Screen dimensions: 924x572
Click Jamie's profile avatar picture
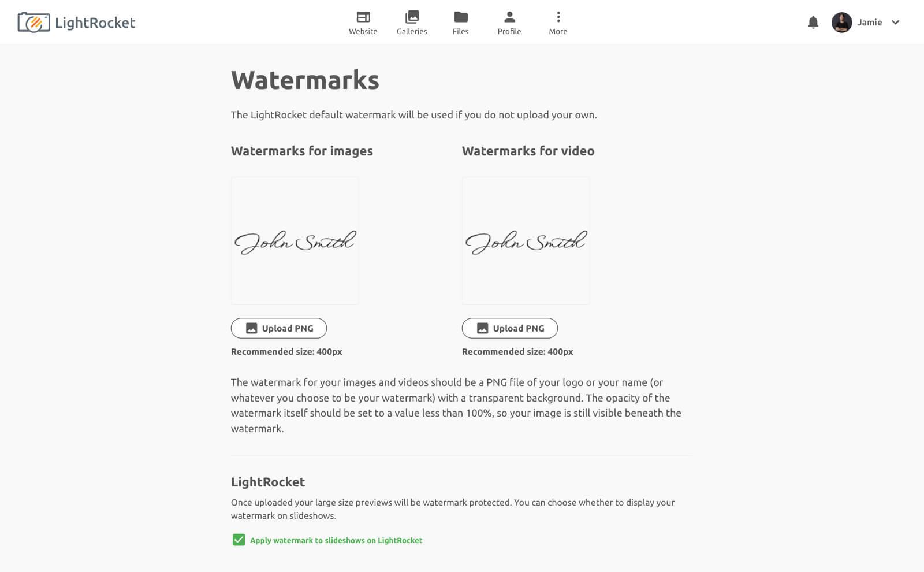pos(841,23)
